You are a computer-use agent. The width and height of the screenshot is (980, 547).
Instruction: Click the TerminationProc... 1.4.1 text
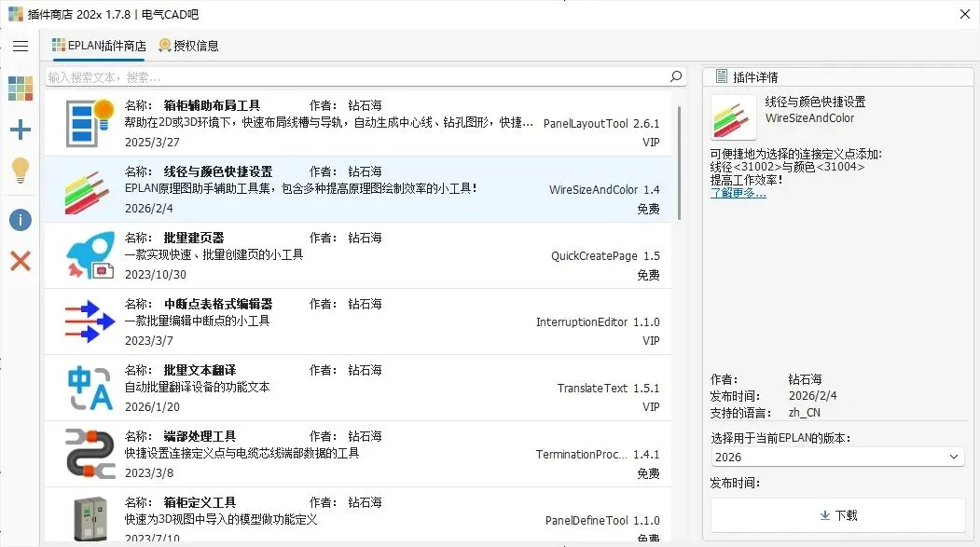pyautogui.click(x=598, y=455)
